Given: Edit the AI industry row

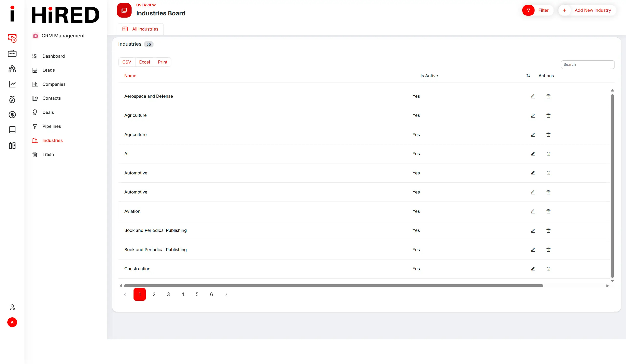Looking at the screenshot, I should point(533,154).
